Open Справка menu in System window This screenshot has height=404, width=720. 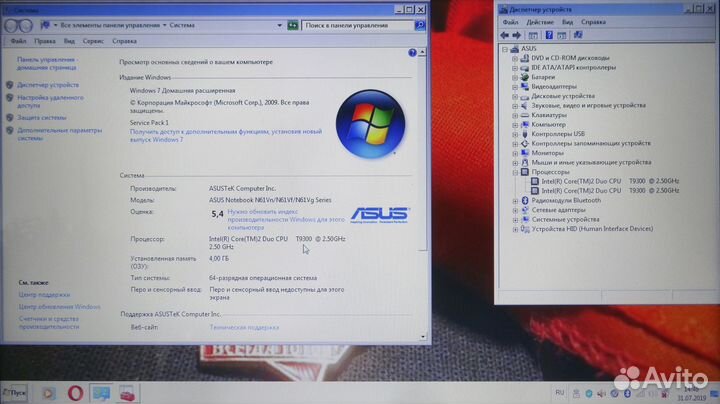tap(124, 41)
